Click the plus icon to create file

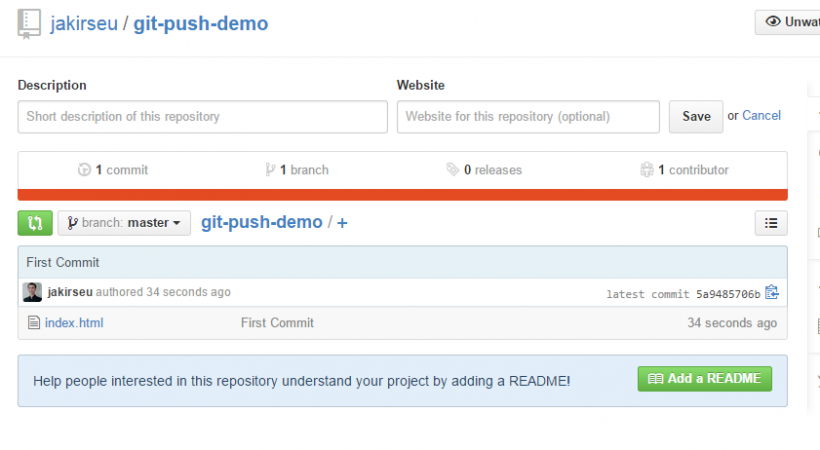pyautogui.click(x=342, y=223)
